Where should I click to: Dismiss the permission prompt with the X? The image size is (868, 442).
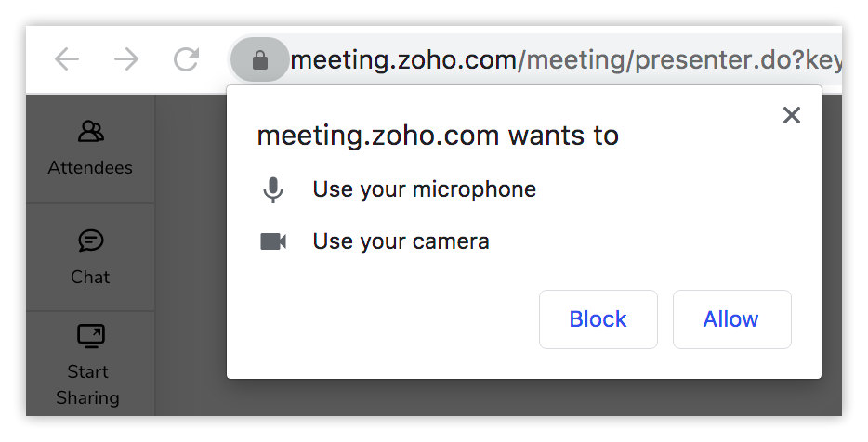(x=791, y=115)
